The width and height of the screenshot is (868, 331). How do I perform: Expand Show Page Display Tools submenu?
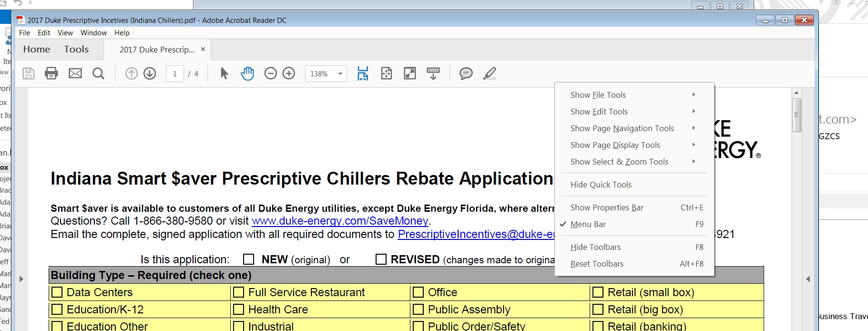634,145
